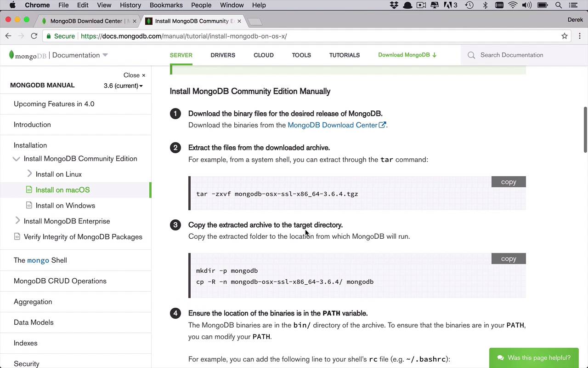Expand Install MongoDB Enterprise chevron
This screenshot has width=588, height=368.
coord(17,221)
